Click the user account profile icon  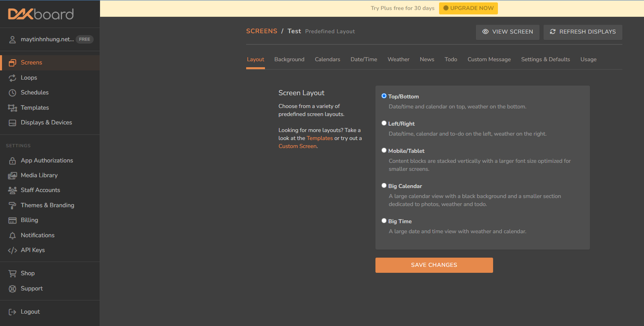pos(12,39)
